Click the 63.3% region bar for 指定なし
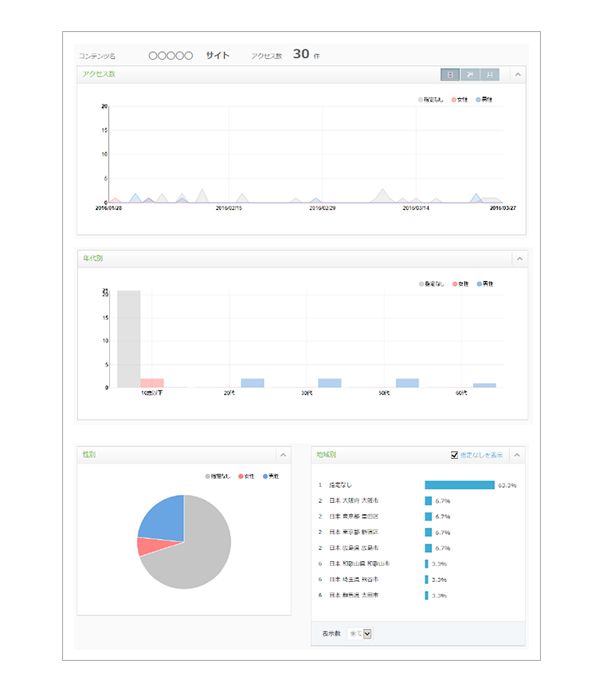The height and width of the screenshot is (694, 600). pos(460,485)
